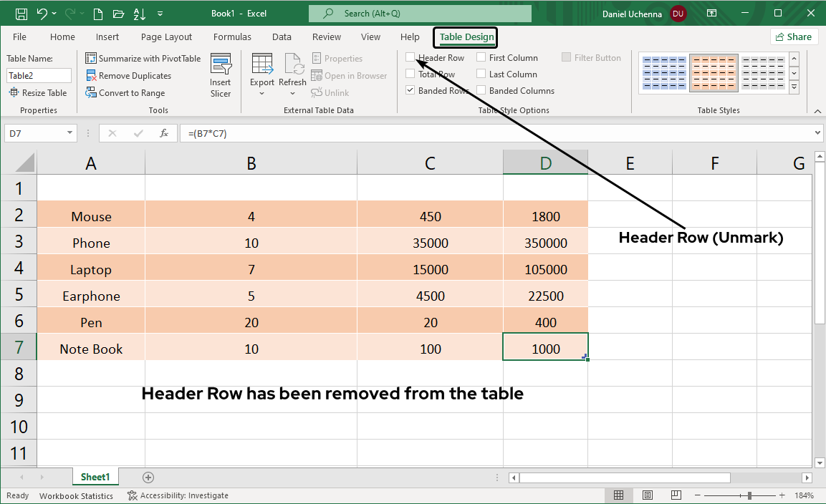The height and width of the screenshot is (504, 826).
Task: Click inside the Table Name input field
Action: click(x=39, y=75)
